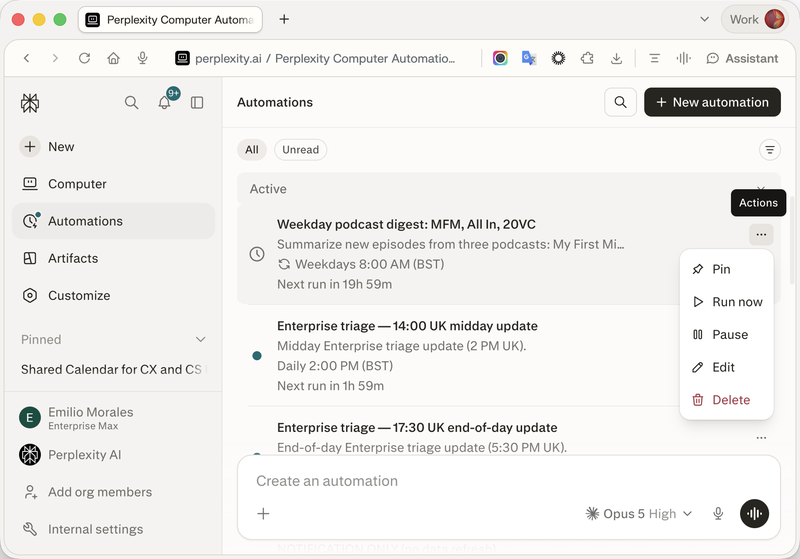
Task: Open a new browser tab
Action: click(x=284, y=19)
